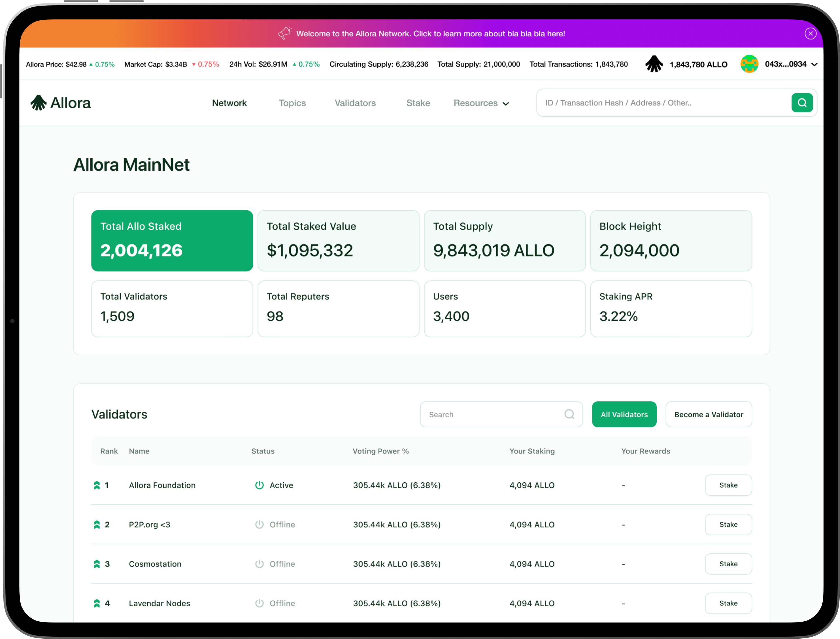The image size is (840, 639).
Task: Go to the Validators nav tab
Action: 355,103
